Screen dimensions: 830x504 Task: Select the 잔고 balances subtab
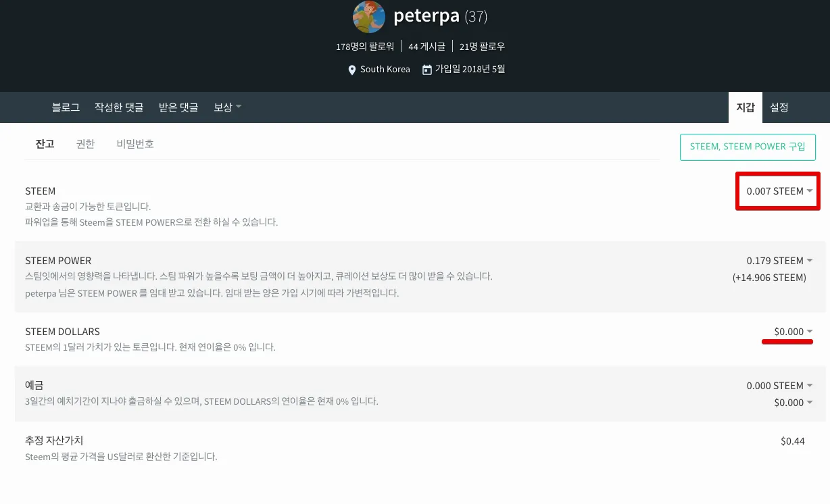pos(45,144)
